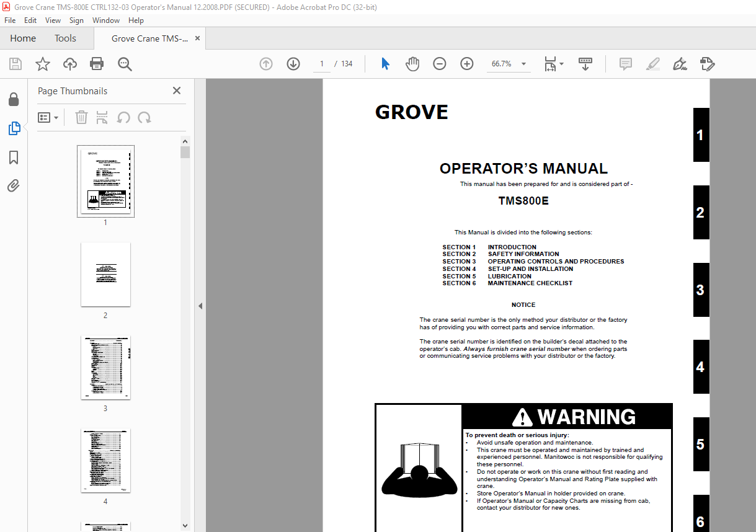Click the section 5 black tab
756x532 pixels.
701,445
